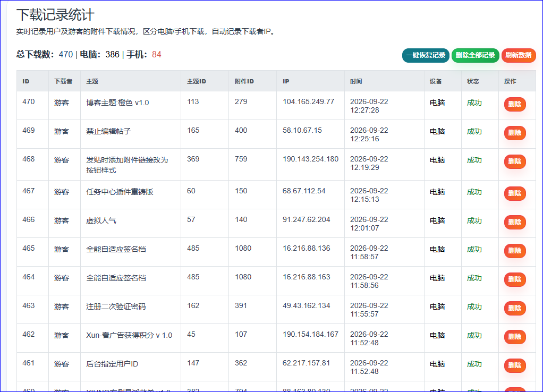Select topic Xun-看广告获得积分 v 1.0
543x392 pixels.
pos(129,336)
